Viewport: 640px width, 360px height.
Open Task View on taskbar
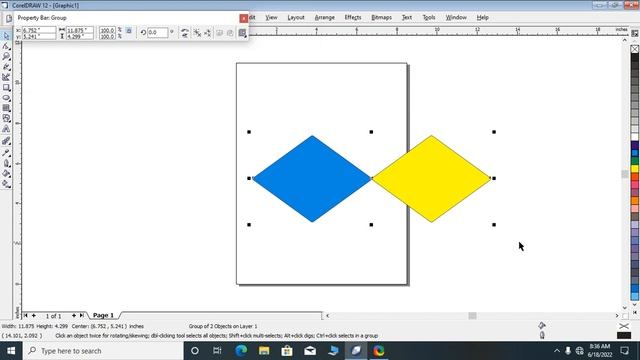217,351
